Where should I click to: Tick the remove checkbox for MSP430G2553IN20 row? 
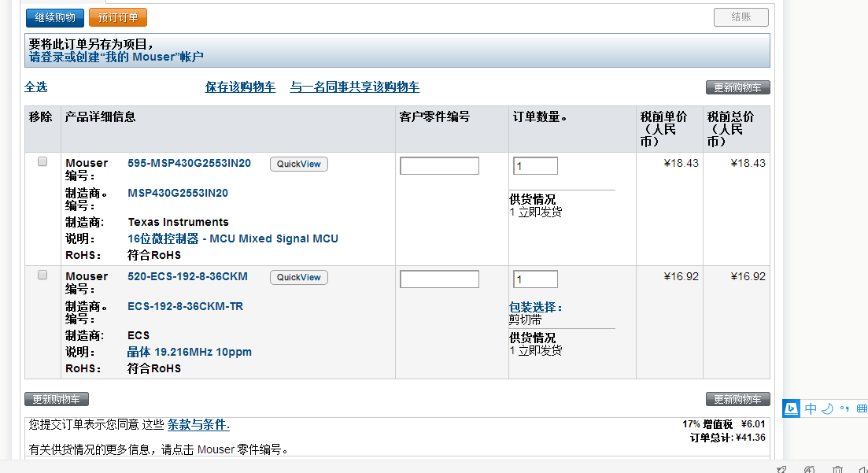click(42, 161)
